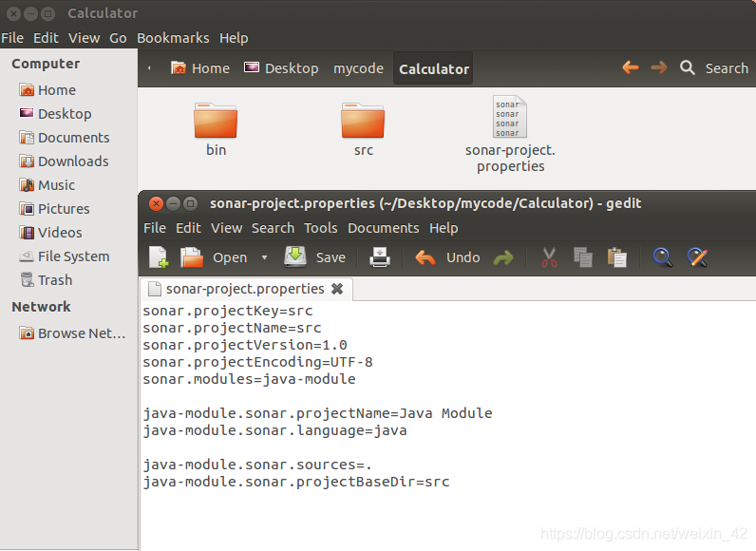
Task: Create a new document in gedit
Action: coord(159,257)
